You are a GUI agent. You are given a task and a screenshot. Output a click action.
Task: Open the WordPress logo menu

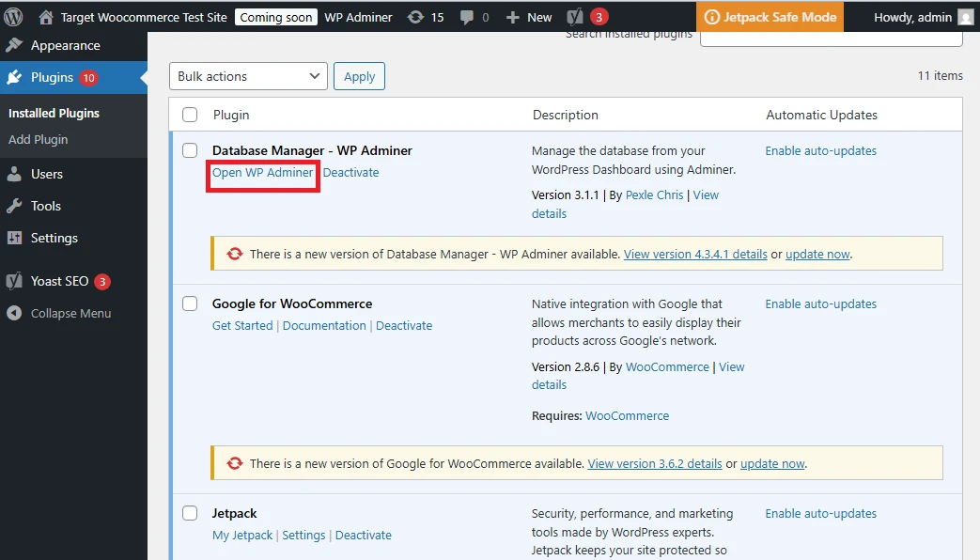point(13,17)
